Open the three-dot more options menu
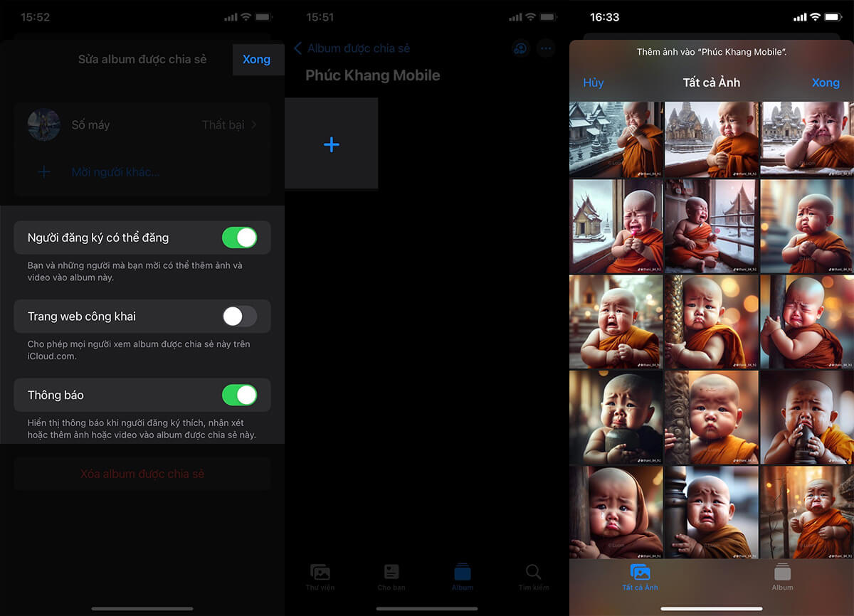Image resolution: width=854 pixels, height=616 pixels. (x=546, y=48)
